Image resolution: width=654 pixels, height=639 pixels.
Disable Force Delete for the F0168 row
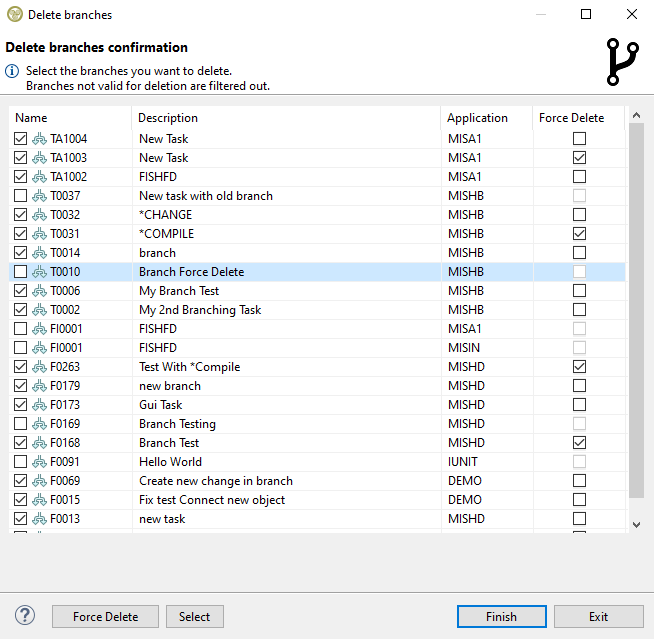pyautogui.click(x=579, y=443)
